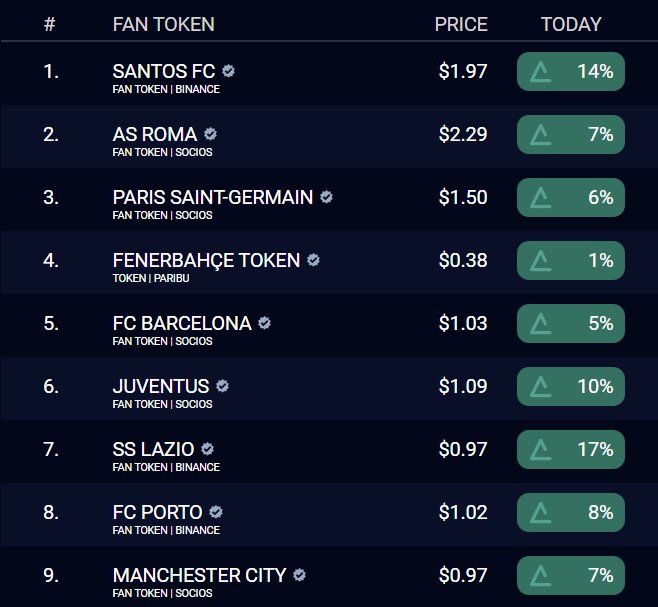Image resolution: width=658 pixels, height=607 pixels.
Task: Click the FC Porto verified badge
Action: pos(216,512)
